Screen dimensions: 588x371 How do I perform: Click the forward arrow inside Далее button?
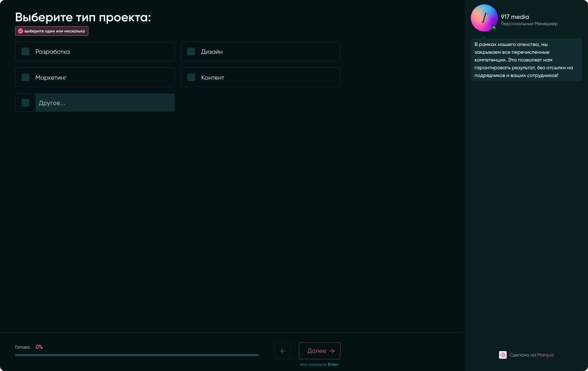click(332, 351)
